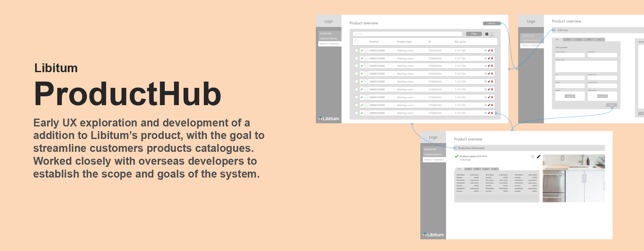
Task: Select SWE tab on product detail page
Action: [x=468, y=169]
